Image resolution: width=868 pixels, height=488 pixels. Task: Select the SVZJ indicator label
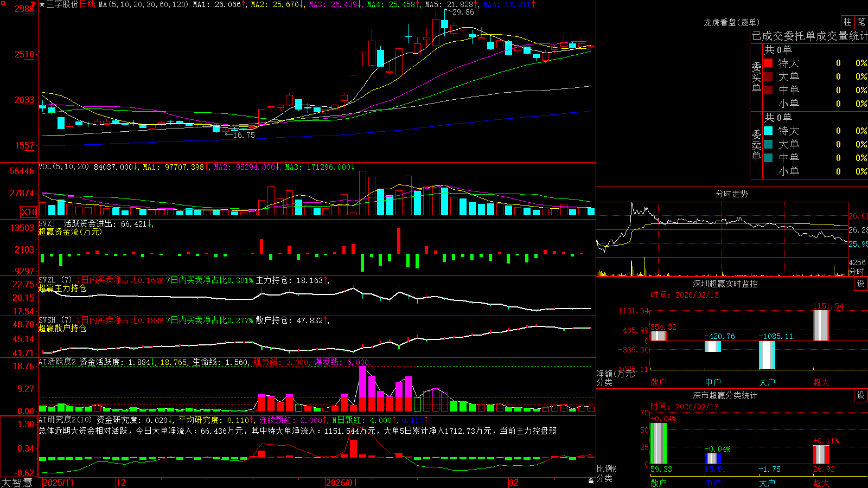tap(47, 224)
